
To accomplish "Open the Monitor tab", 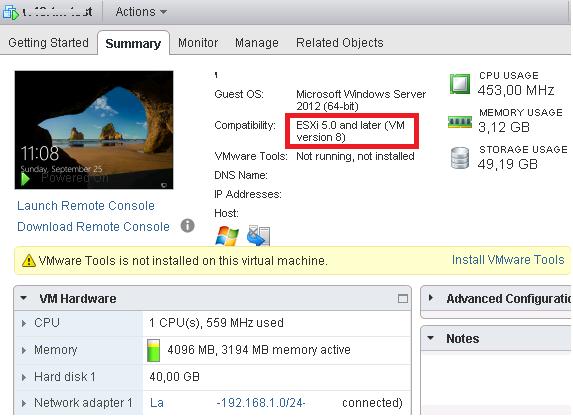I will tap(198, 43).
